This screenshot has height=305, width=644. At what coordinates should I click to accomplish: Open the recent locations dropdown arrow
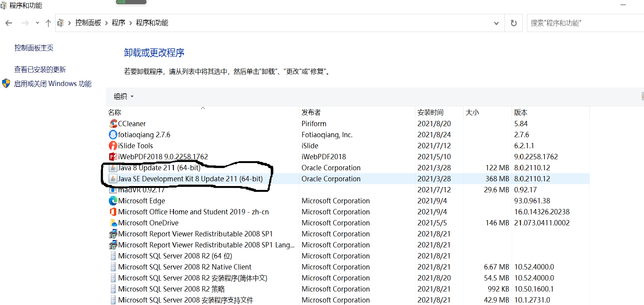coord(37,23)
